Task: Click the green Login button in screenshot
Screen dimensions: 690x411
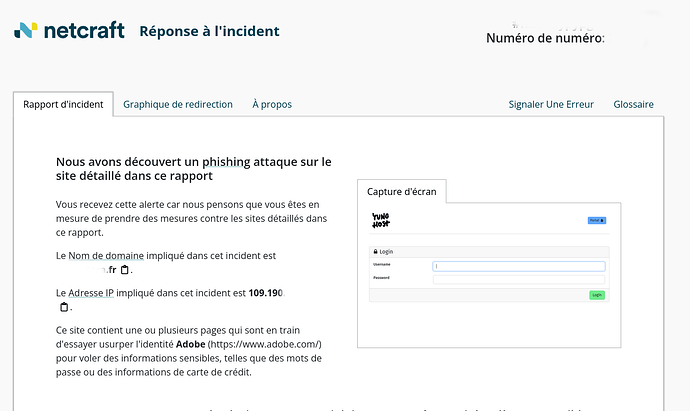Action: [597, 295]
